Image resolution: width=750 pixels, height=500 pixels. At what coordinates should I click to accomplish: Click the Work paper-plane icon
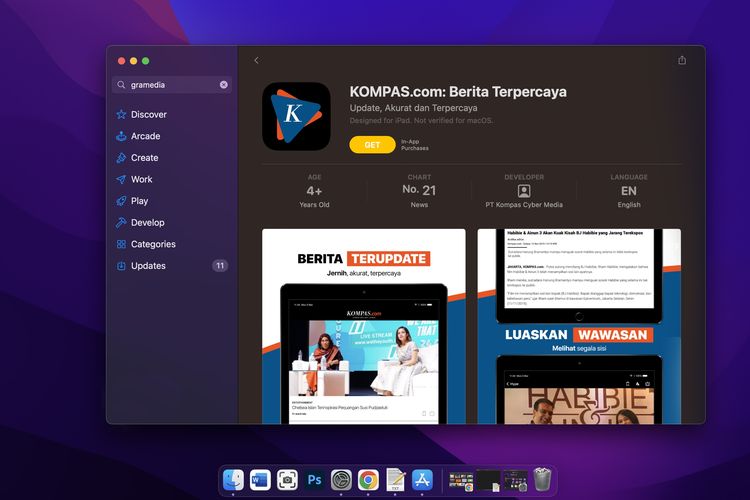click(121, 179)
